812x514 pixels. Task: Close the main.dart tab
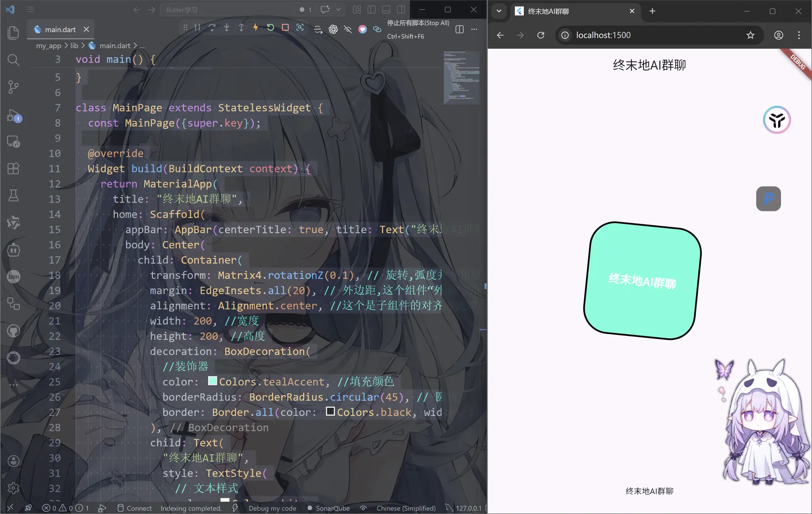pos(86,29)
